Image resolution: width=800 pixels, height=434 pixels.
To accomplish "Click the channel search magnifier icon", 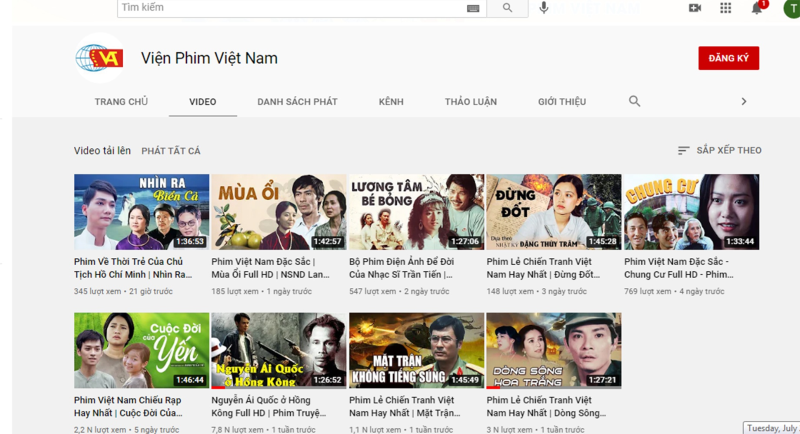I will pos(634,102).
